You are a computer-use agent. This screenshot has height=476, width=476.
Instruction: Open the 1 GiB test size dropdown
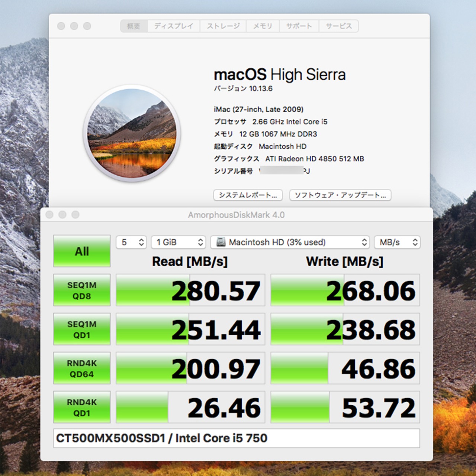pos(178,242)
